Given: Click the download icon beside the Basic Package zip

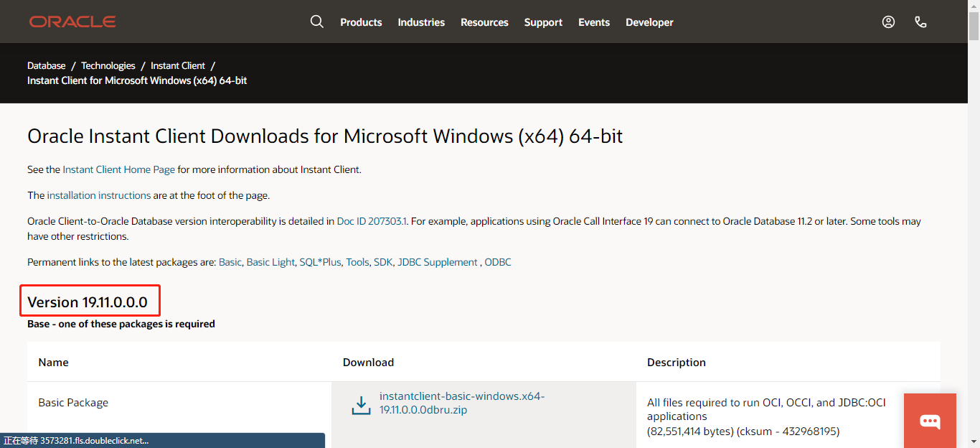Looking at the screenshot, I should [x=360, y=404].
